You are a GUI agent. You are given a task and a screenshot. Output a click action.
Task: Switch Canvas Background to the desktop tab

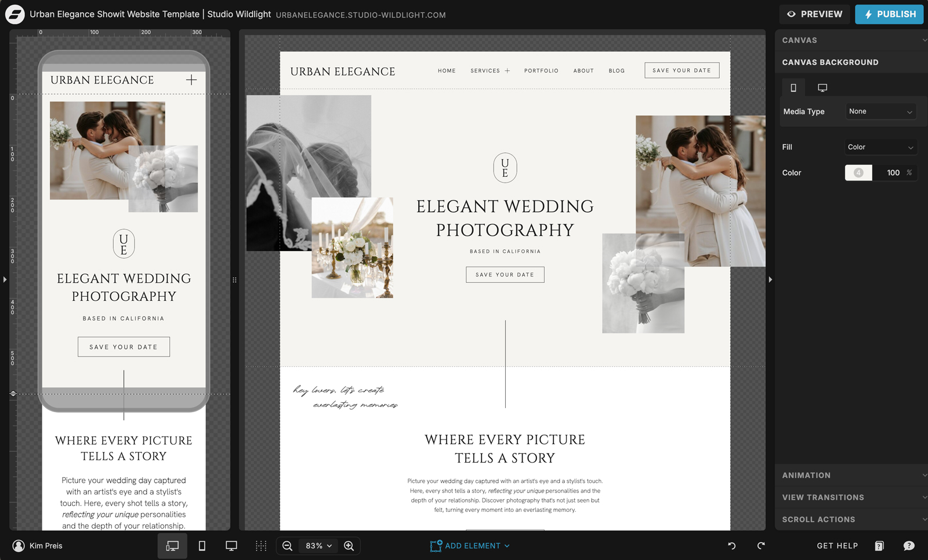click(x=822, y=87)
